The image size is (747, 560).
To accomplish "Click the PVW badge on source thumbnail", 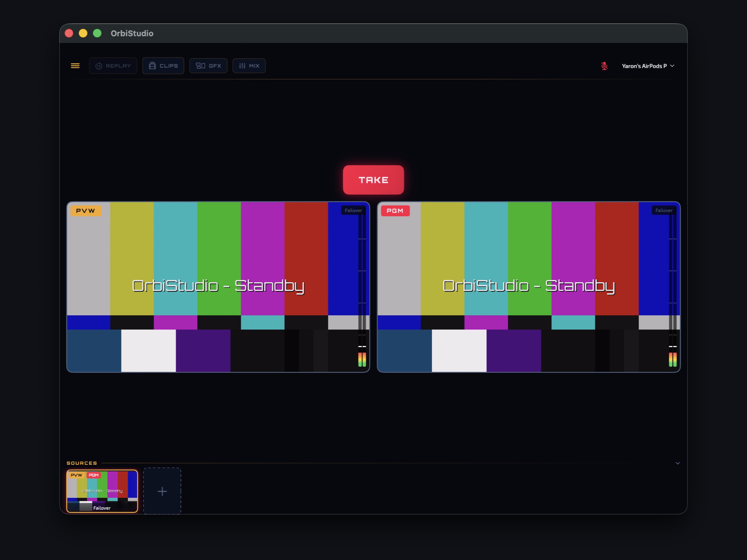I will (76, 475).
